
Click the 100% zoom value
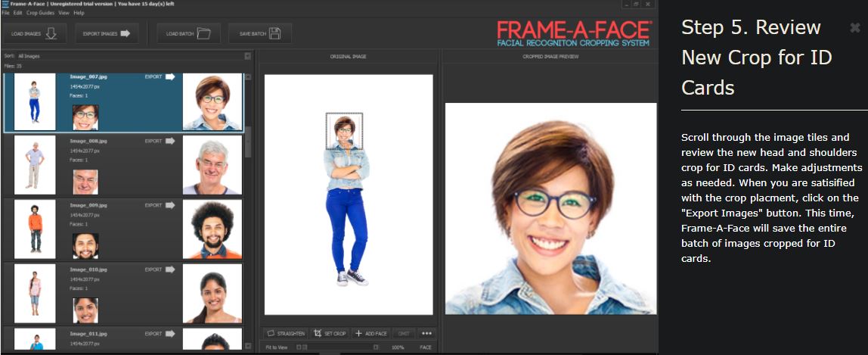click(x=398, y=347)
